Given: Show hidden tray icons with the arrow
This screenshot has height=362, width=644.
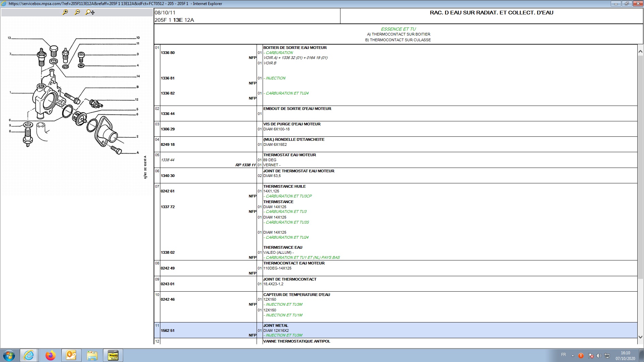Looking at the screenshot, I should pyautogui.click(x=573, y=356).
